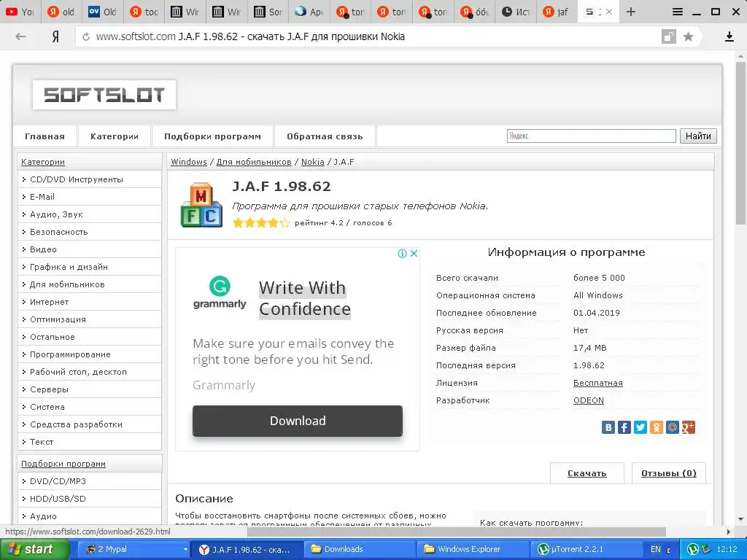Viewport: 747px width, 560px height.
Task: Switch to the 'Sor' tab
Action: coord(268,12)
